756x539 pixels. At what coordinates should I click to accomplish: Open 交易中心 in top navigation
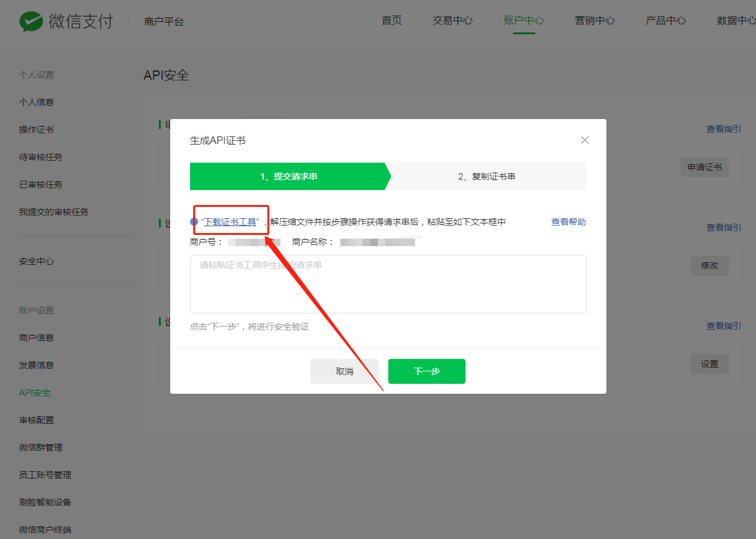(452, 21)
